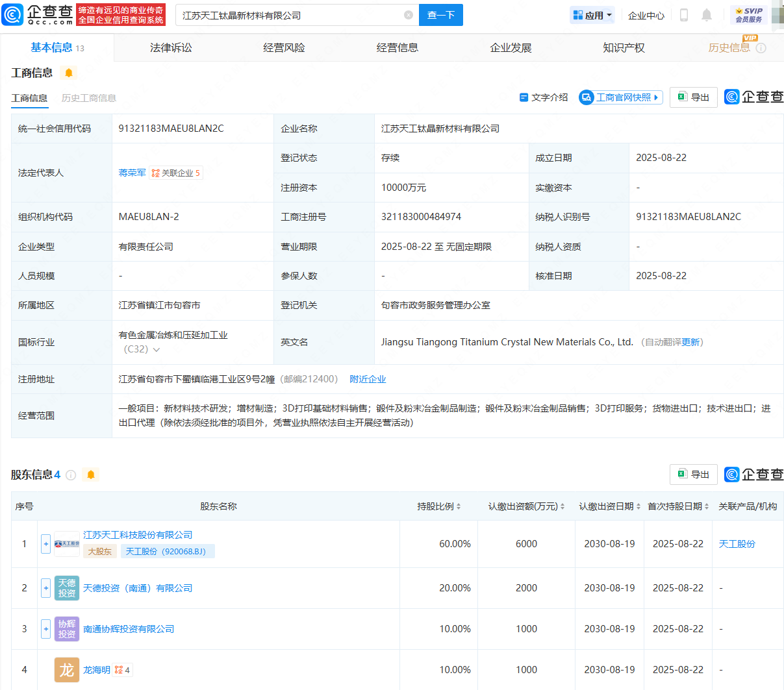Click the company name search input field
The width and height of the screenshot is (784, 690).
tap(289, 15)
